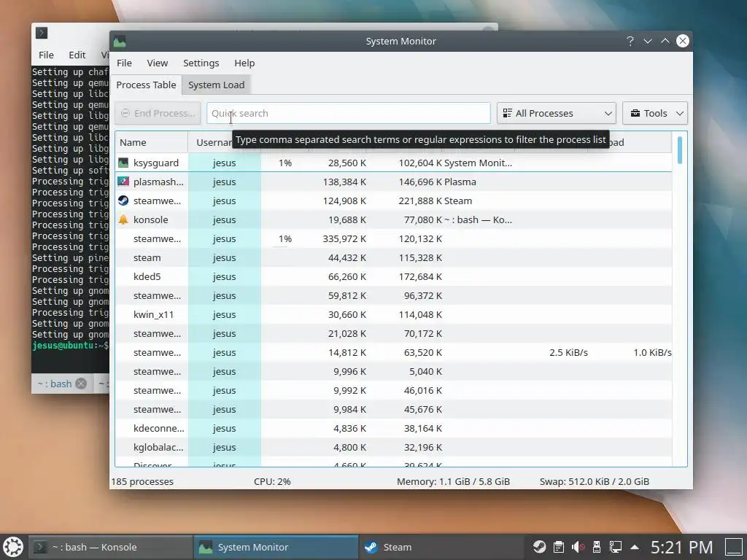
Task: Click the '~ : bash — Ko...' title cell
Action: tap(479, 220)
